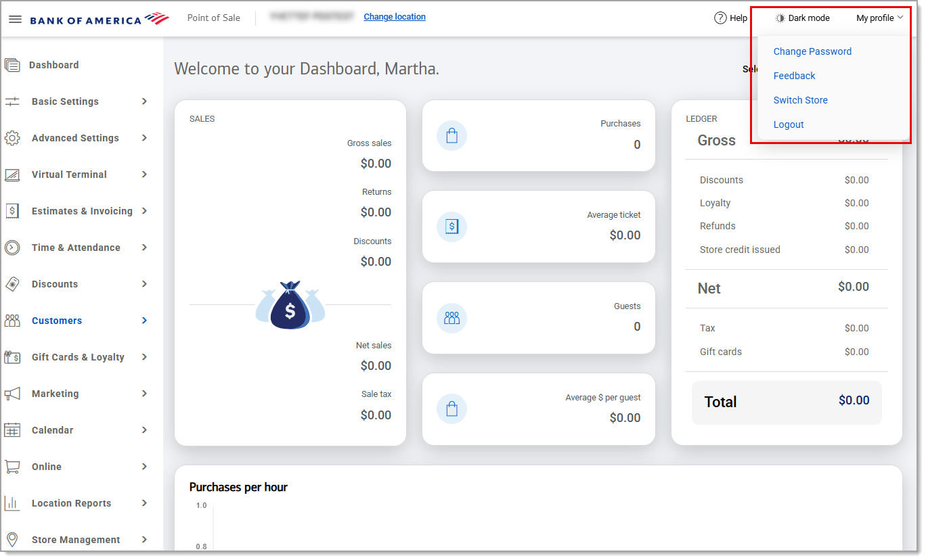Viewport: 926px width, 560px height.
Task: Expand Discounts chevron
Action: pyautogui.click(x=144, y=284)
